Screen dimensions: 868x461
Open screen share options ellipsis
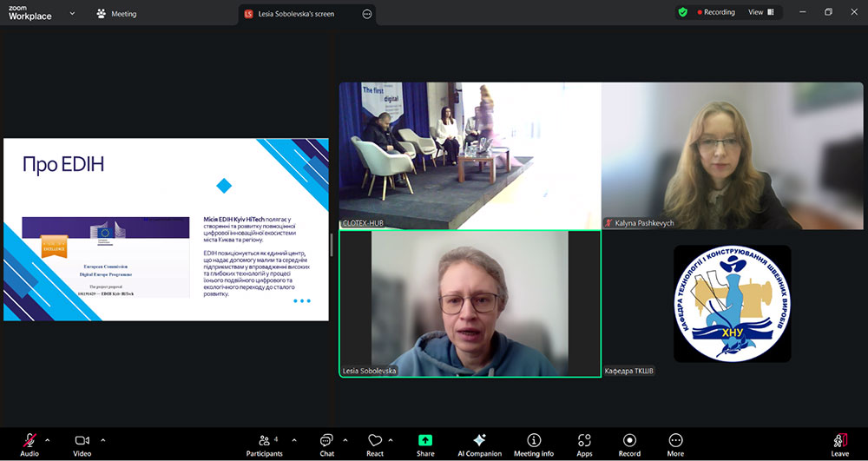(367, 14)
